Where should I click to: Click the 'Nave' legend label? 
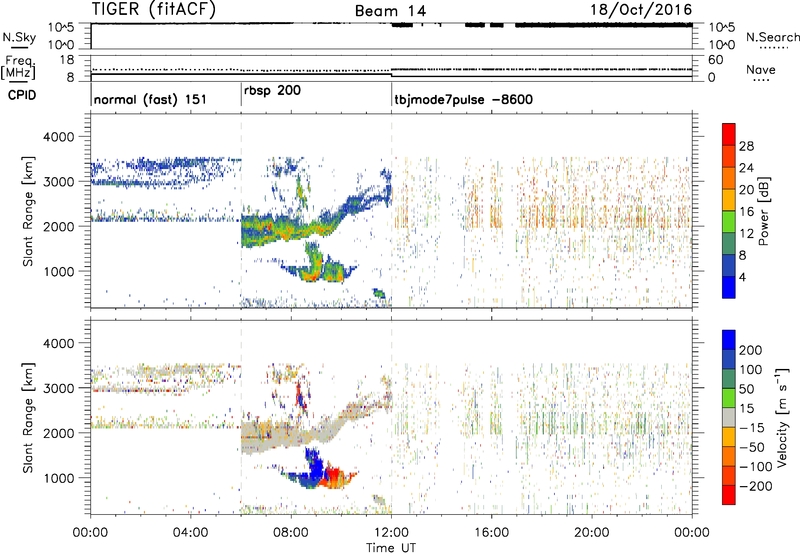click(761, 70)
